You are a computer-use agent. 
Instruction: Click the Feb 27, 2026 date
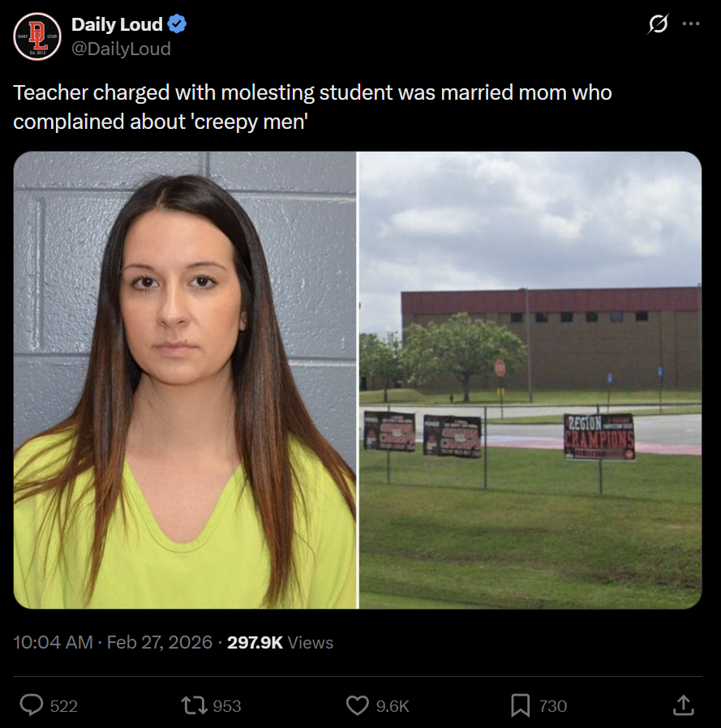click(159, 642)
